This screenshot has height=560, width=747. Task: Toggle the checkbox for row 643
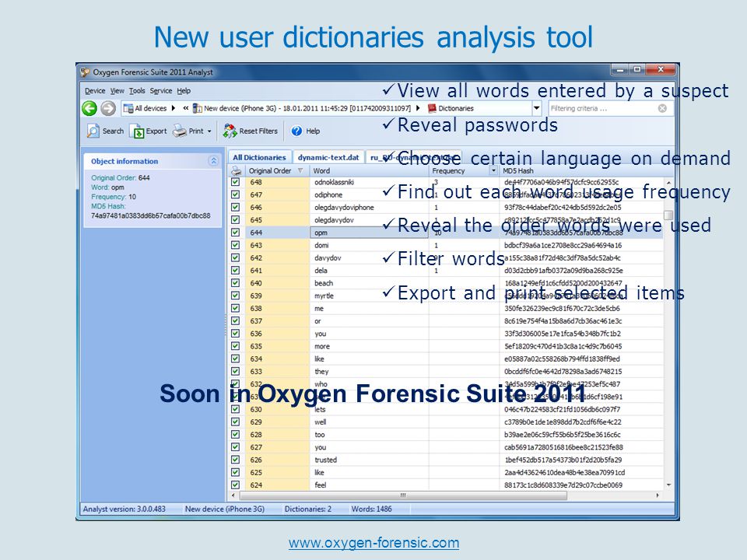[x=235, y=245]
